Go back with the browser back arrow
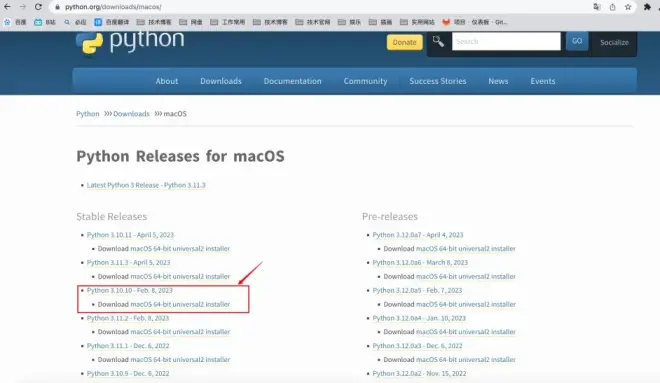The height and width of the screenshot is (383, 660). [x=7, y=7]
